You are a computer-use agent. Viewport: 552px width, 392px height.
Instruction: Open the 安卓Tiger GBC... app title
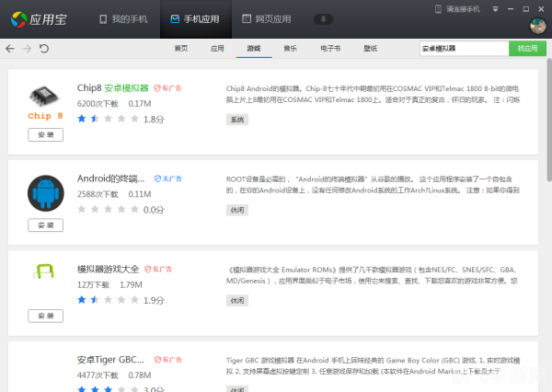click(x=110, y=360)
